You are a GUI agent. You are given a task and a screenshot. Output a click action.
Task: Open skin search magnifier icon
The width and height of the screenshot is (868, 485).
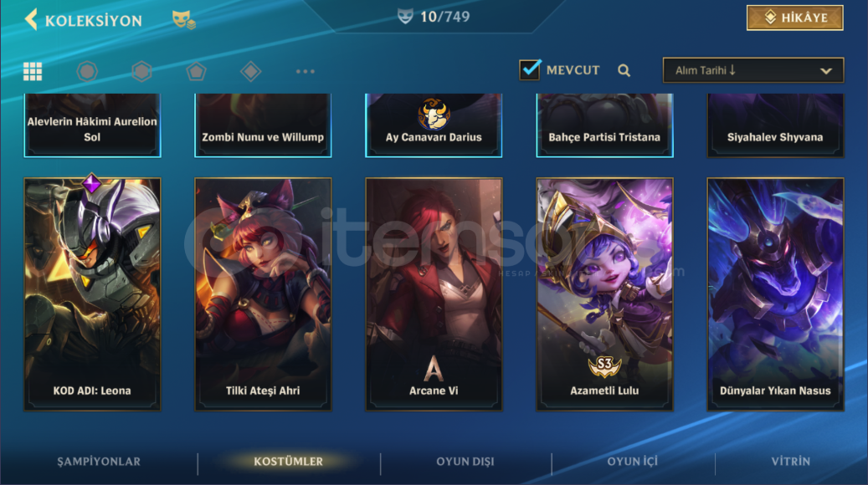coord(624,70)
